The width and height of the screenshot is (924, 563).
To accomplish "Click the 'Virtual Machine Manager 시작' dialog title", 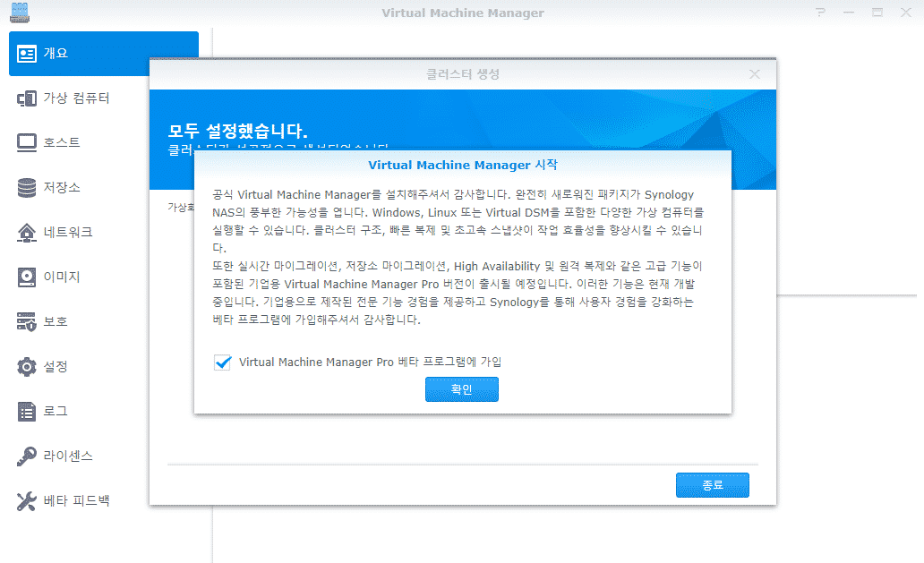I will pos(463,165).
